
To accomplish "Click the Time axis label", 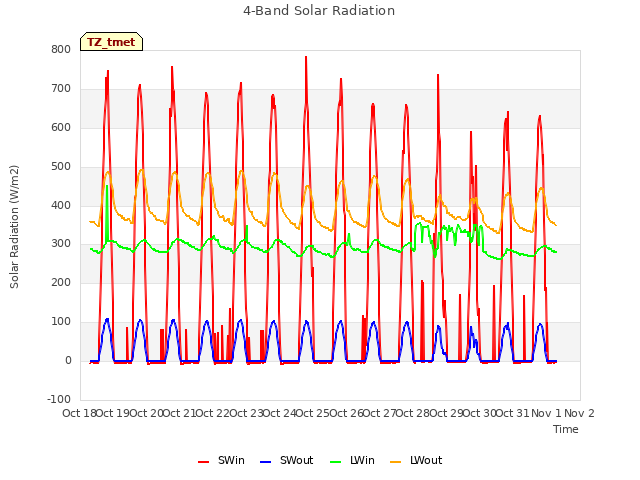I will pyautogui.click(x=566, y=429).
